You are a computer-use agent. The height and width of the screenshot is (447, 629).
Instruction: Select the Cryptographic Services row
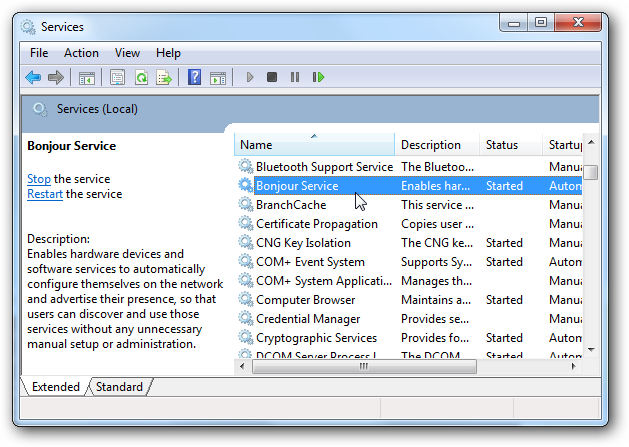pyautogui.click(x=409, y=338)
